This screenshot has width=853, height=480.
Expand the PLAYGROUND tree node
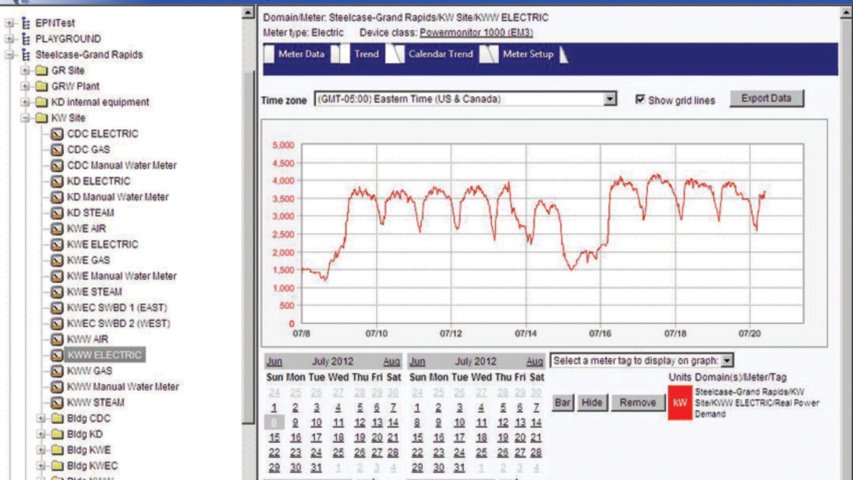pos(9,39)
